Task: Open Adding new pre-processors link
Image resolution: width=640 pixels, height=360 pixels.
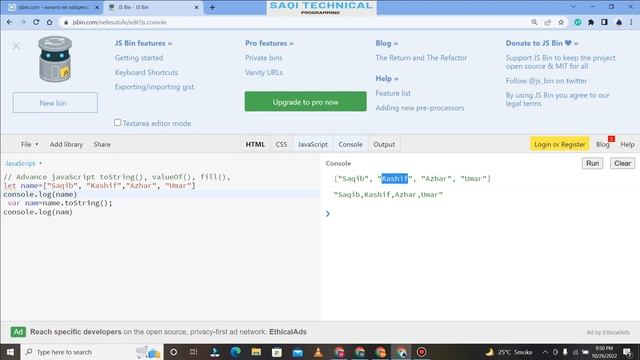Action: coord(420,108)
